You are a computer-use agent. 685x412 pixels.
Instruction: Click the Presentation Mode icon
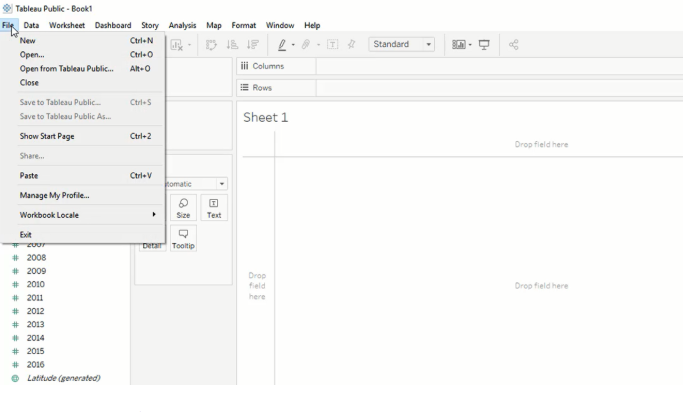484,45
